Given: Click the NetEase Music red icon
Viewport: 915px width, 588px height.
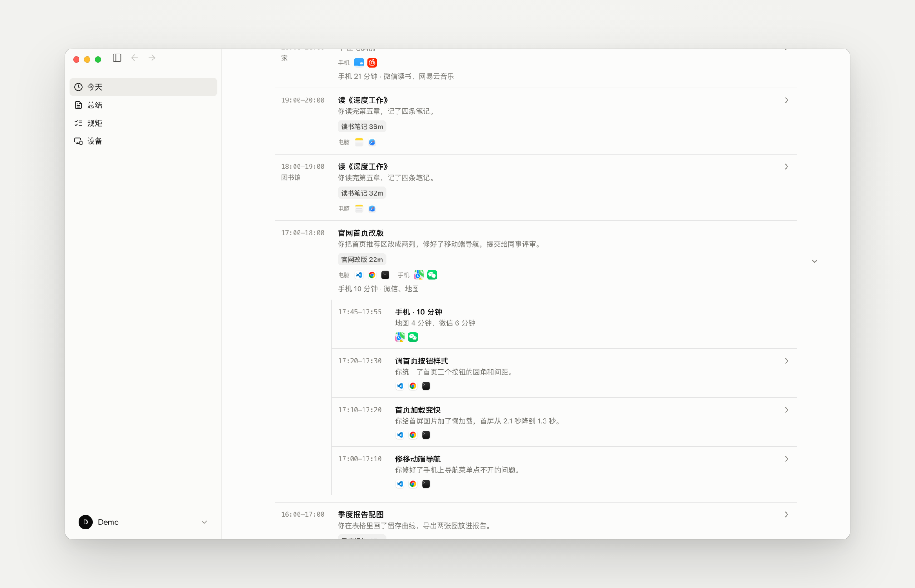Looking at the screenshot, I should [372, 63].
